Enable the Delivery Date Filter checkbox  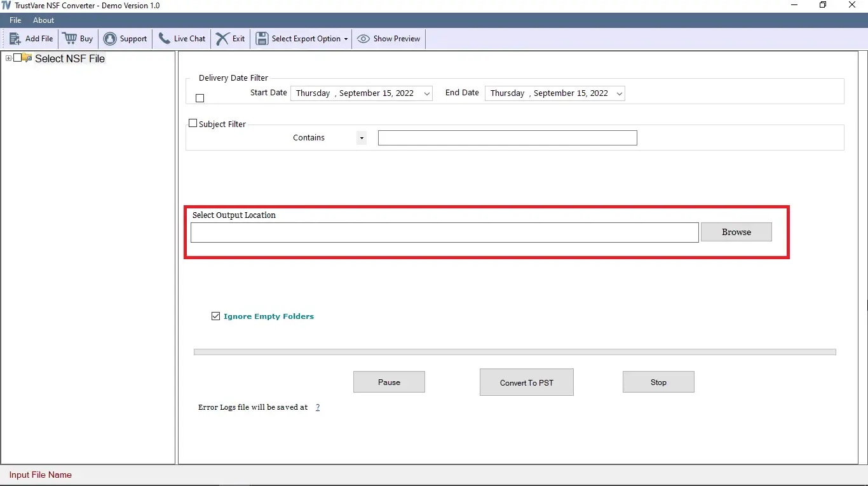click(x=200, y=98)
